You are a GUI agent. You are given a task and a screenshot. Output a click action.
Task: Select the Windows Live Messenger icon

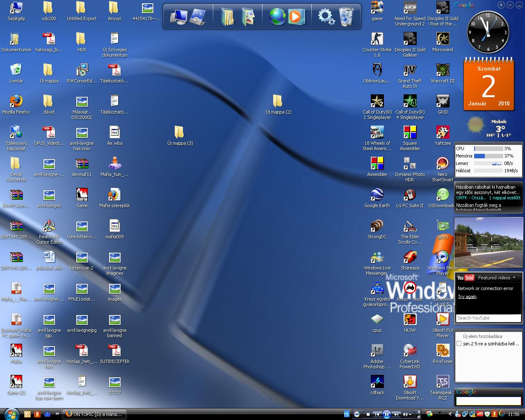tap(377, 263)
